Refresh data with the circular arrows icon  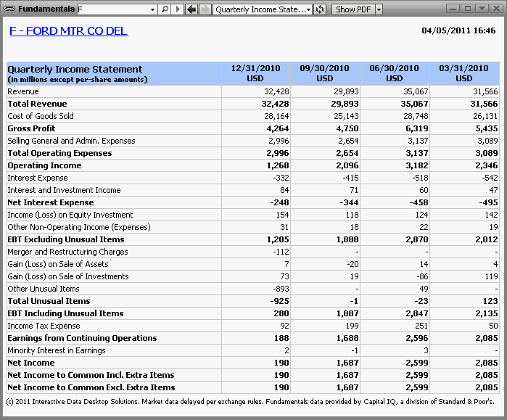[x=320, y=9]
